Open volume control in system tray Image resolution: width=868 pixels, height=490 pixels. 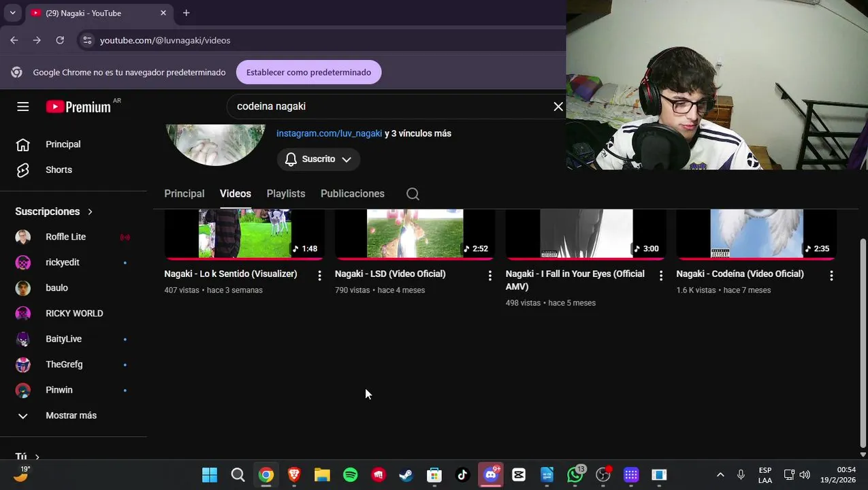pos(805,475)
